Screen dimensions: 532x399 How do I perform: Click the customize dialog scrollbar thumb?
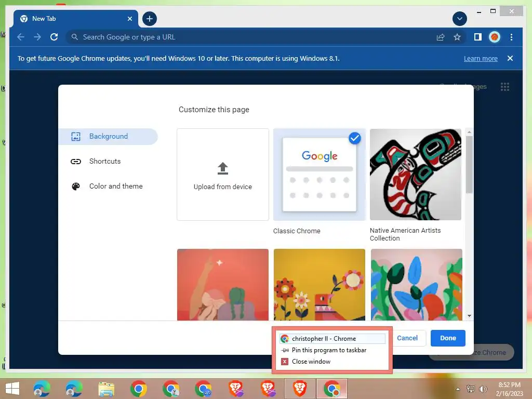[x=469, y=165]
